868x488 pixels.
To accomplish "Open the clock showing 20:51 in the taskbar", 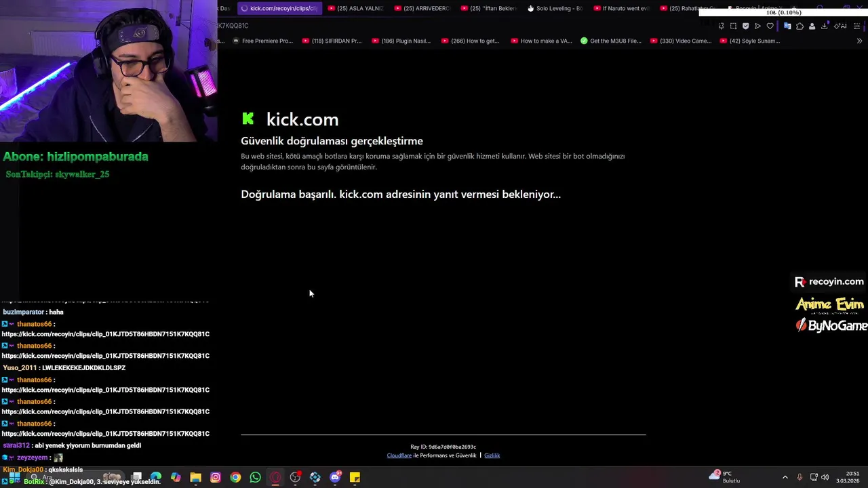I will (848, 477).
